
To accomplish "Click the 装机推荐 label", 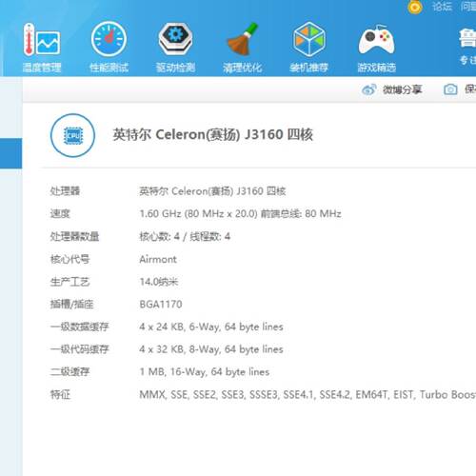I will pyautogui.click(x=309, y=68).
